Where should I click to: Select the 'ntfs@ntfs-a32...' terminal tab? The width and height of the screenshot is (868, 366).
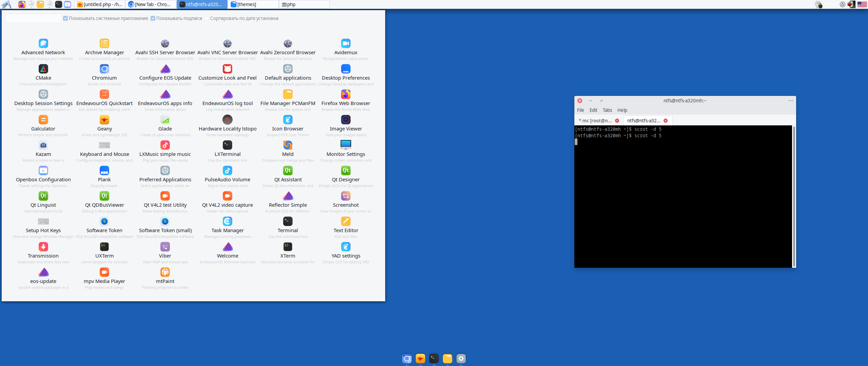pyautogui.click(x=644, y=121)
